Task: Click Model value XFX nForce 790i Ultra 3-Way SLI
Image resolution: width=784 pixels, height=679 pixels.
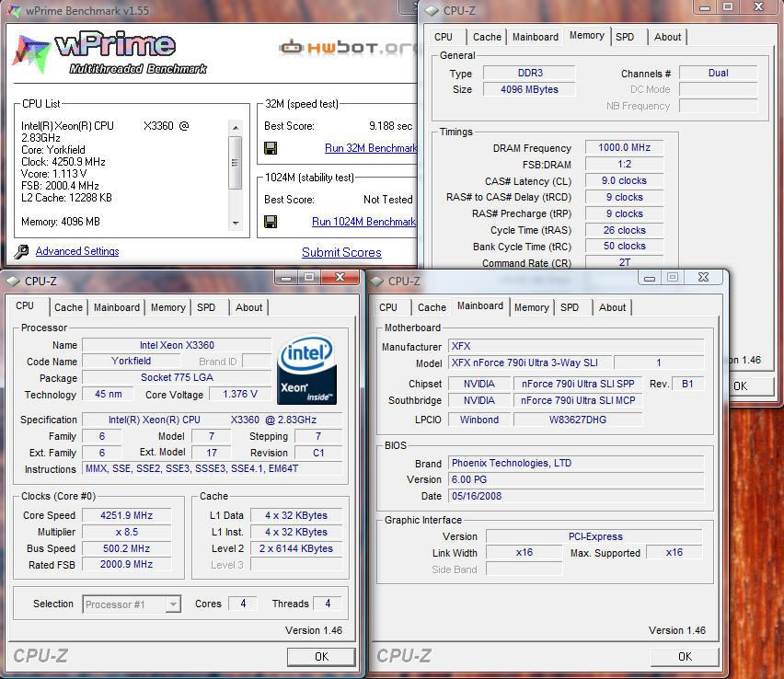Action: coord(529,363)
